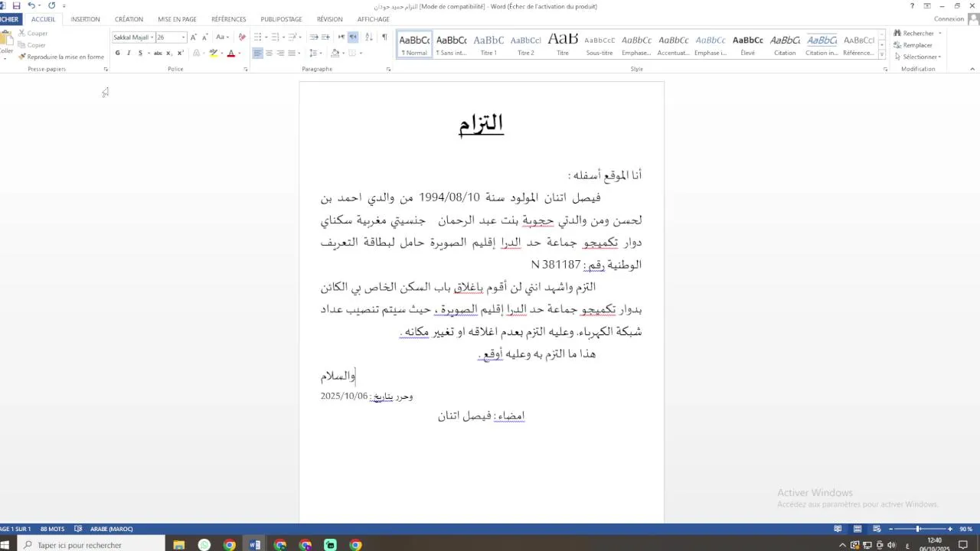This screenshot has height=551, width=980.
Task: Switch to the RÉFÉRENCES tab
Action: [x=229, y=19]
